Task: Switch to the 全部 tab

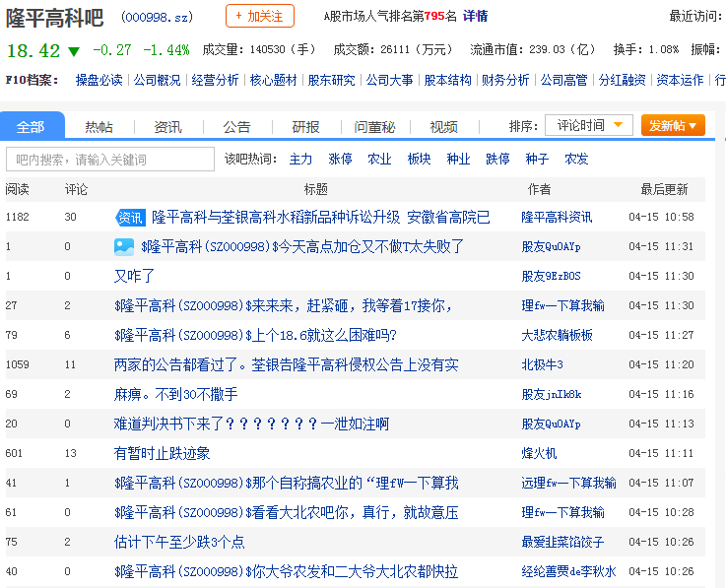Action: coord(31,126)
